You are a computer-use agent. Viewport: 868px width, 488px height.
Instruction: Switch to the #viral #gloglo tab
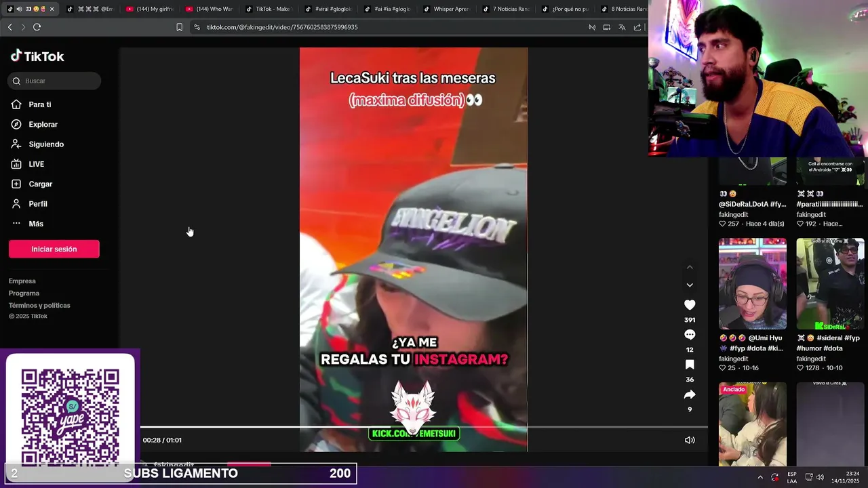coord(328,9)
